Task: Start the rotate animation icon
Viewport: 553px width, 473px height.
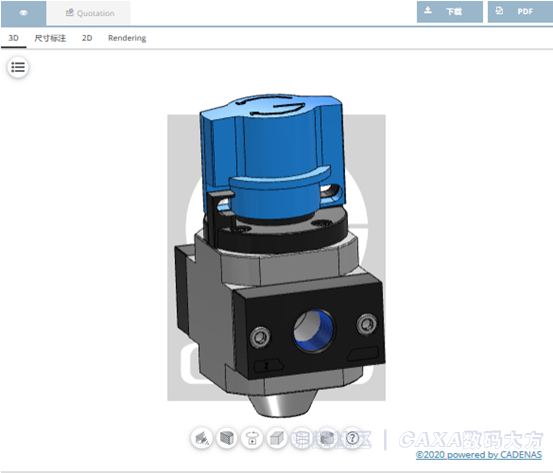Action: click(x=252, y=438)
